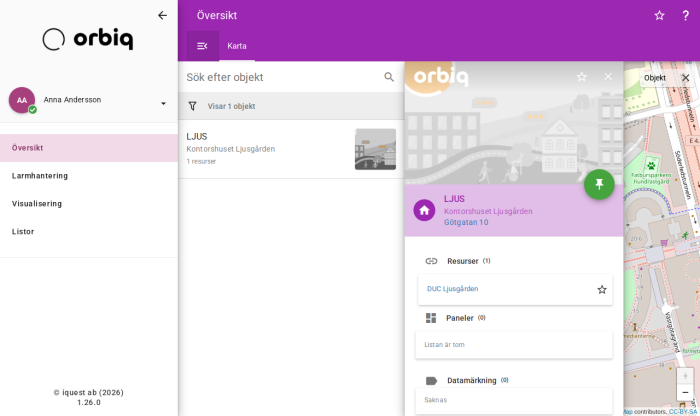This screenshot has height=416, width=700.
Task: Open the Götgatan 10 address link
Action: pos(466,222)
